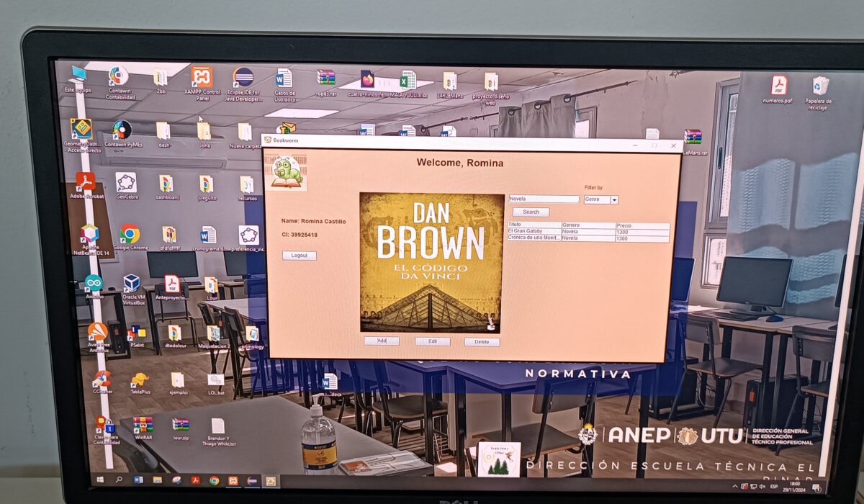
Task: Click the search field containing Novela
Action: pyautogui.click(x=544, y=199)
